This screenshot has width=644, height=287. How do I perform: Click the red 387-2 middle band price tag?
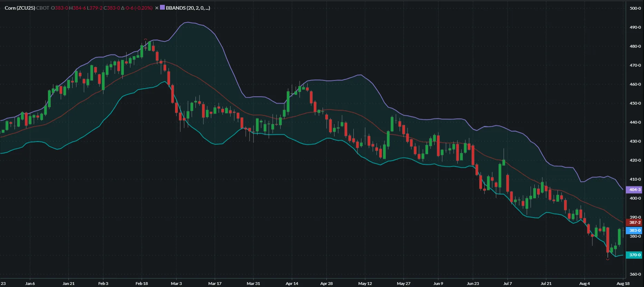[634, 222]
